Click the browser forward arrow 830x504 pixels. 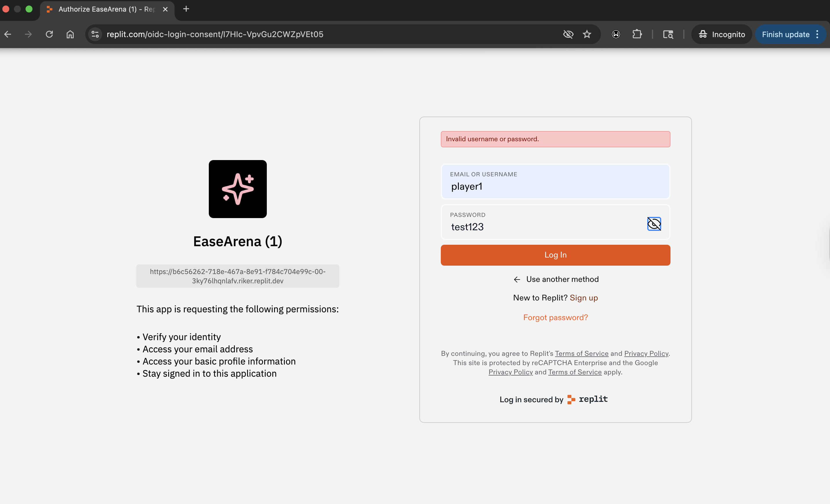click(x=28, y=34)
